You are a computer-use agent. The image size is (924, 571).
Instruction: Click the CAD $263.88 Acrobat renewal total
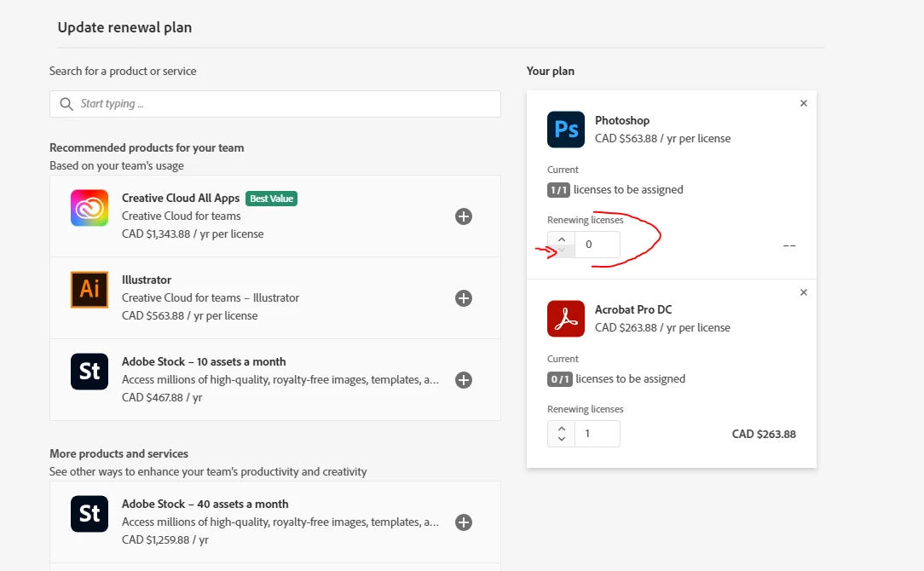[x=764, y=435]
